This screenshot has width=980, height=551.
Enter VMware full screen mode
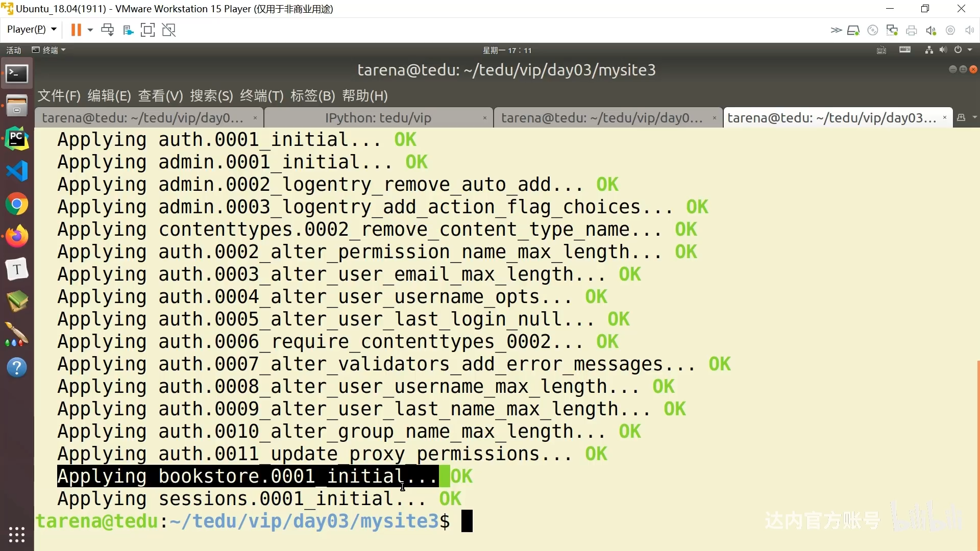148,30
